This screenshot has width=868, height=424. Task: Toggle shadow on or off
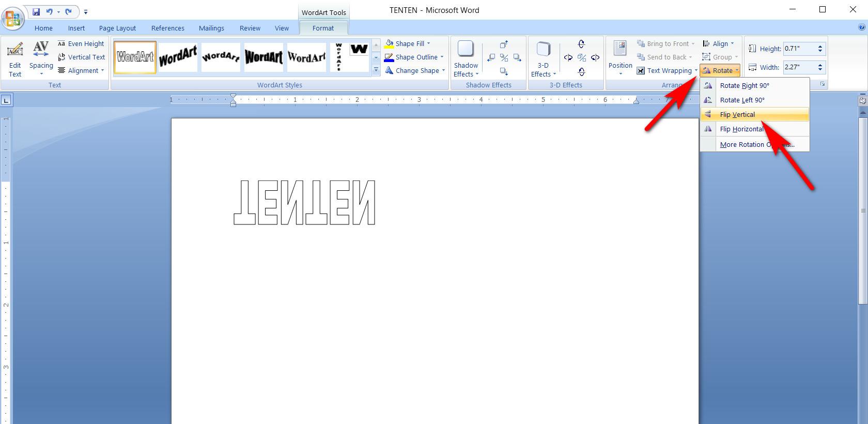(504, 58)
